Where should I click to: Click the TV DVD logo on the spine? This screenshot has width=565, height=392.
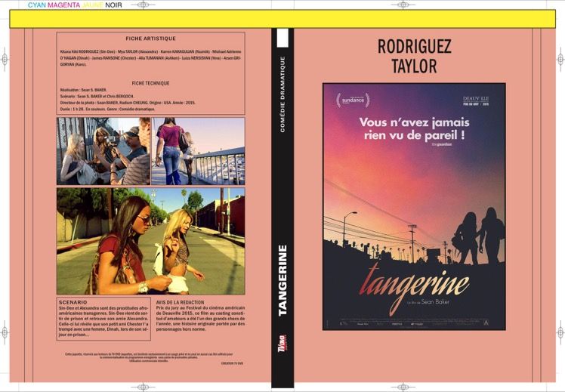(x=282, y=344)
